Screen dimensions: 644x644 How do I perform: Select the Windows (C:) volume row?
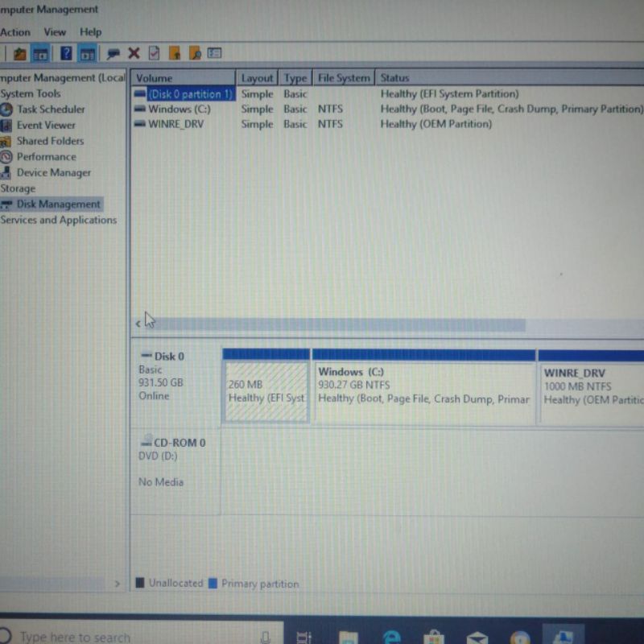click(179, 109)
